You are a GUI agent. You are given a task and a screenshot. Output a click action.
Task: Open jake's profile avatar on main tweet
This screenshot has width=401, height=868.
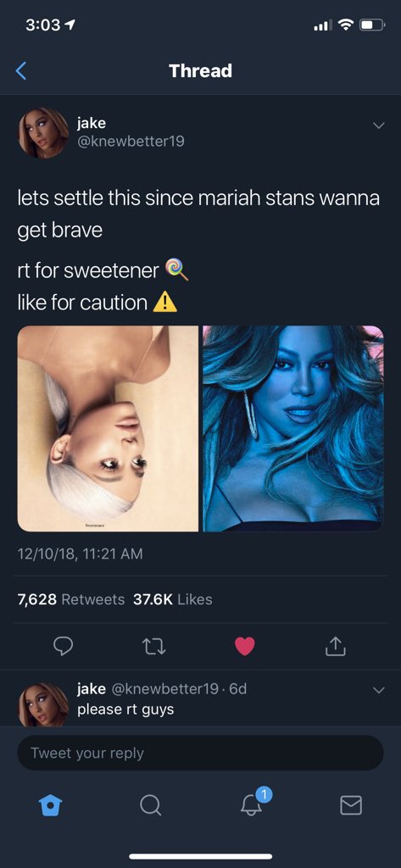(x=43, y=133)
